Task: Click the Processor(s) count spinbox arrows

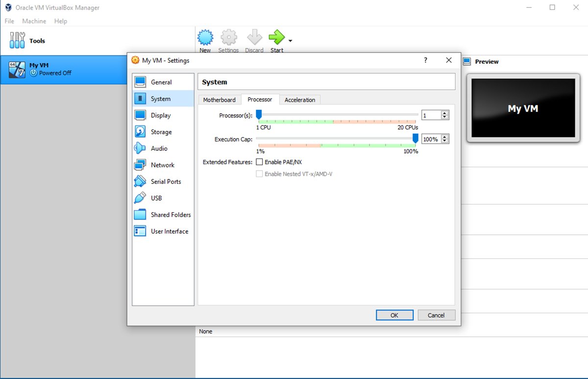Action: coord(444,115)
